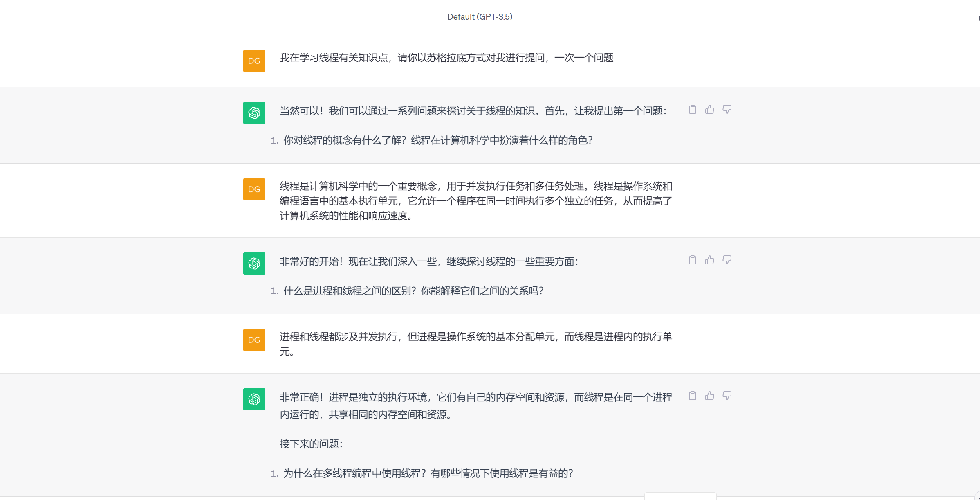Thumbs down the first ChatGPT reply
980x500 pixels.
pyautogui.click(x=727, y=109)
